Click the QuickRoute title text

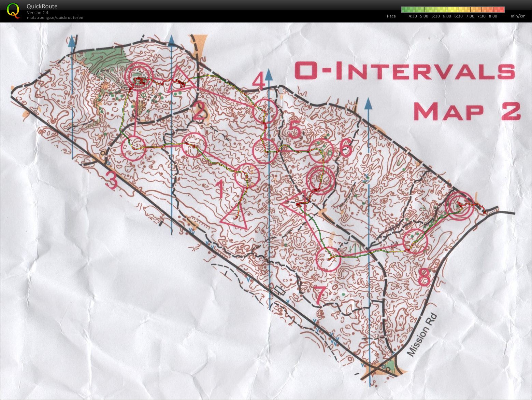click(42, 6)
